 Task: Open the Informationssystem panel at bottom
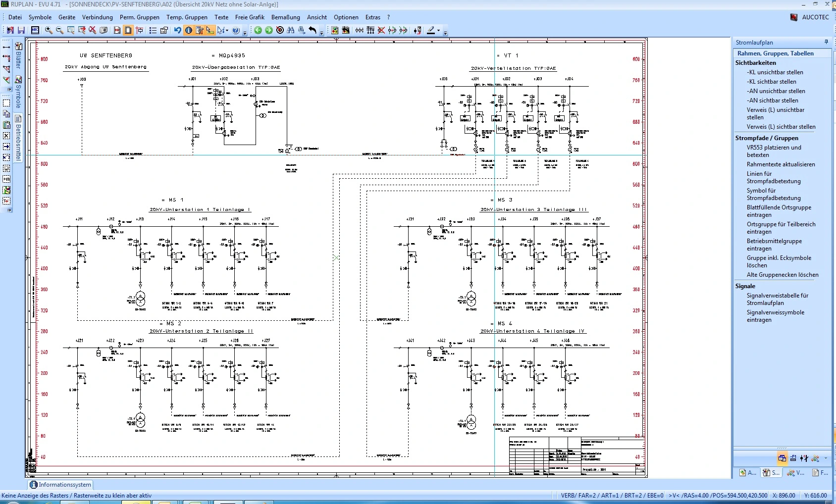[x=60, y=485]
